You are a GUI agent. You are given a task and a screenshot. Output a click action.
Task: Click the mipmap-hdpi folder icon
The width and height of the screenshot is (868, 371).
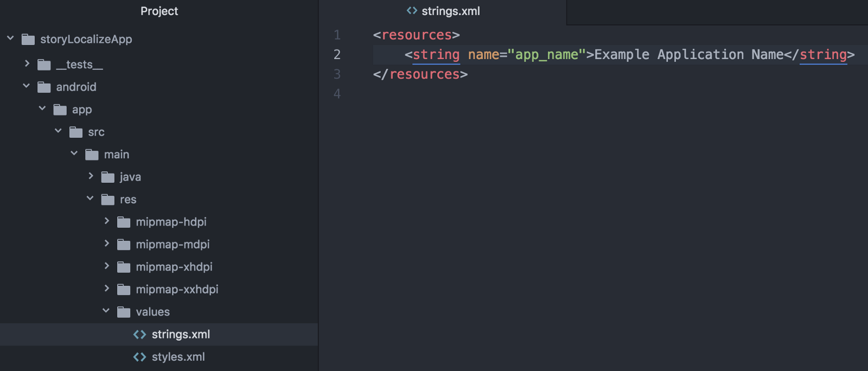(x=124, y=222)
